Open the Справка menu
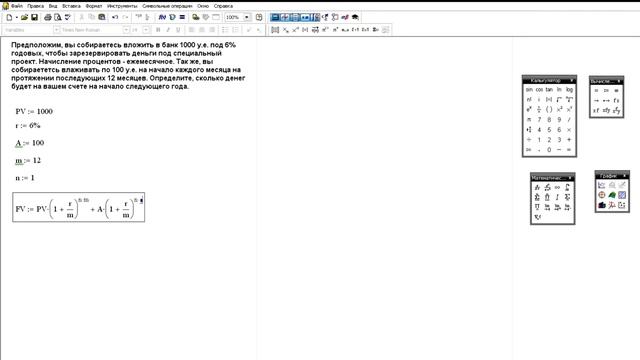 [x=223, y=6]
